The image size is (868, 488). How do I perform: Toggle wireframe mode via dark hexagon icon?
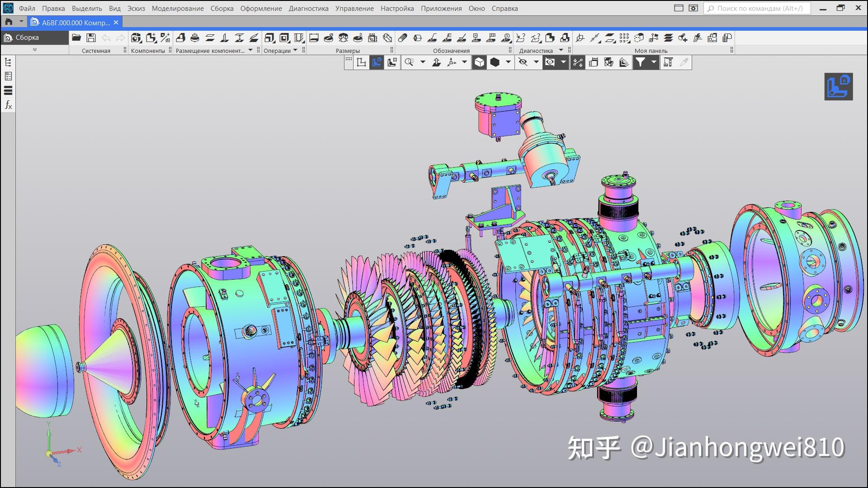pos(495,62)
